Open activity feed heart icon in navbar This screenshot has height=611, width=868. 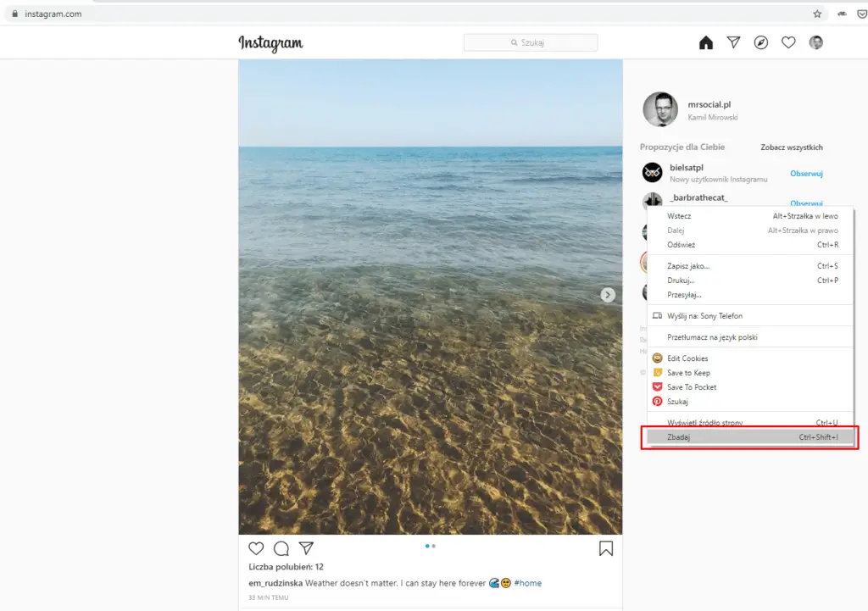coord(788,42)
